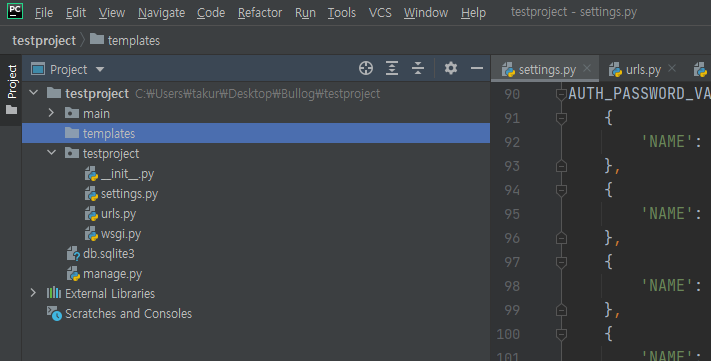Click the PyCharm application logo icon

click(15, 11)
